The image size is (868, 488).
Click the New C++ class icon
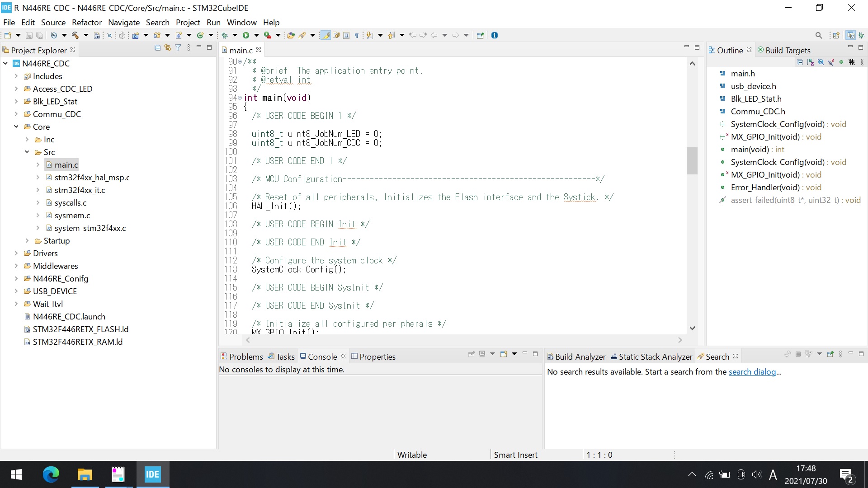pyautogui.click(x=200, y=35)
